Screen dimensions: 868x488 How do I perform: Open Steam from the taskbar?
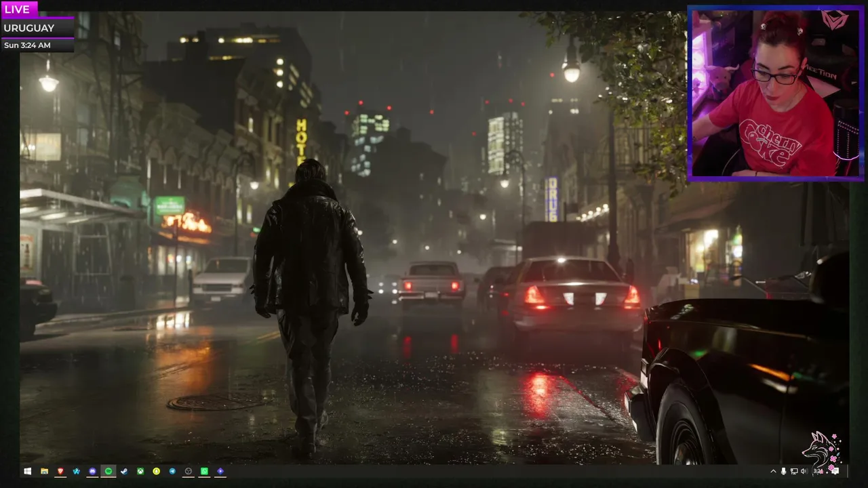click(124, 471)
